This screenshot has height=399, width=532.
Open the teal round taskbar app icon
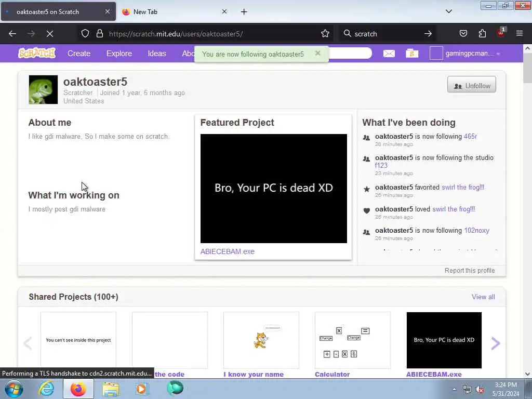tap(175, 389)
